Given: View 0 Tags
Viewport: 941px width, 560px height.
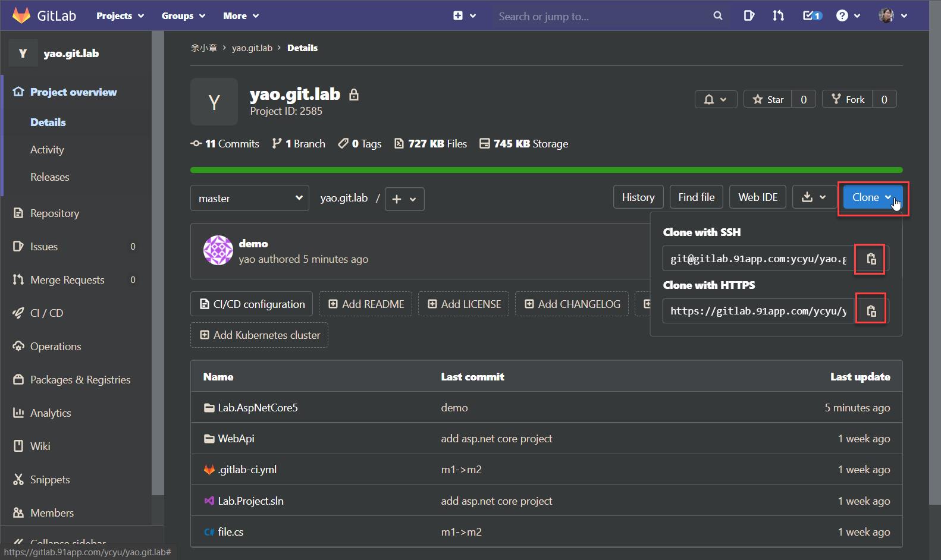Looking at the screenshot, I should point(359,144).
